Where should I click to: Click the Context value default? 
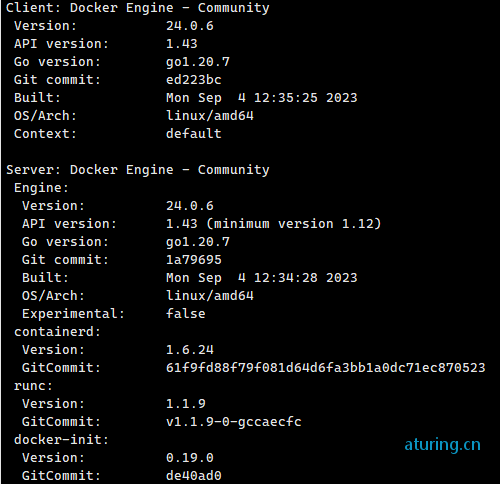(194, 134)
